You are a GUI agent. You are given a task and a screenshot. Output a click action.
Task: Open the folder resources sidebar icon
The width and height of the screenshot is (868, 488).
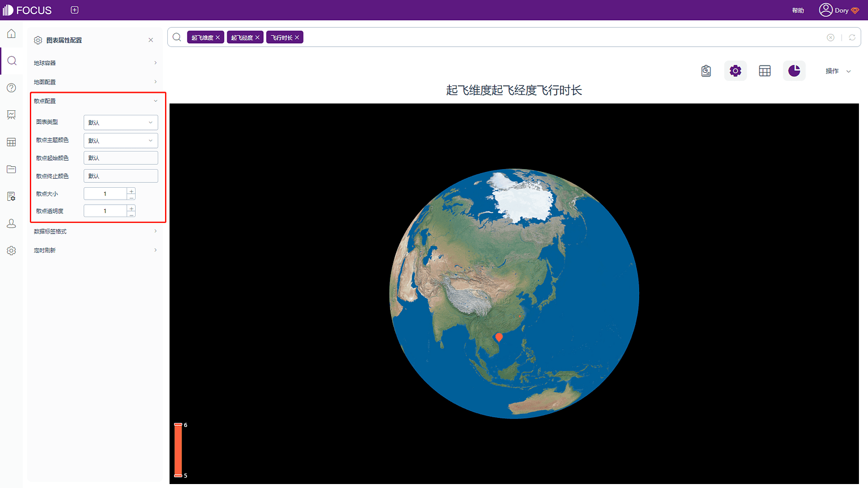point(11,169)
